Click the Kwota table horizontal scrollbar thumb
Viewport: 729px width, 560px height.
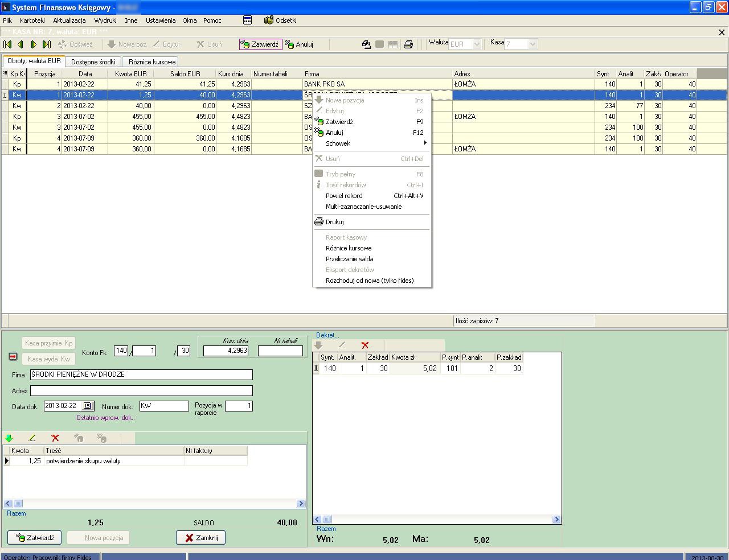click(x=18, y=504)
